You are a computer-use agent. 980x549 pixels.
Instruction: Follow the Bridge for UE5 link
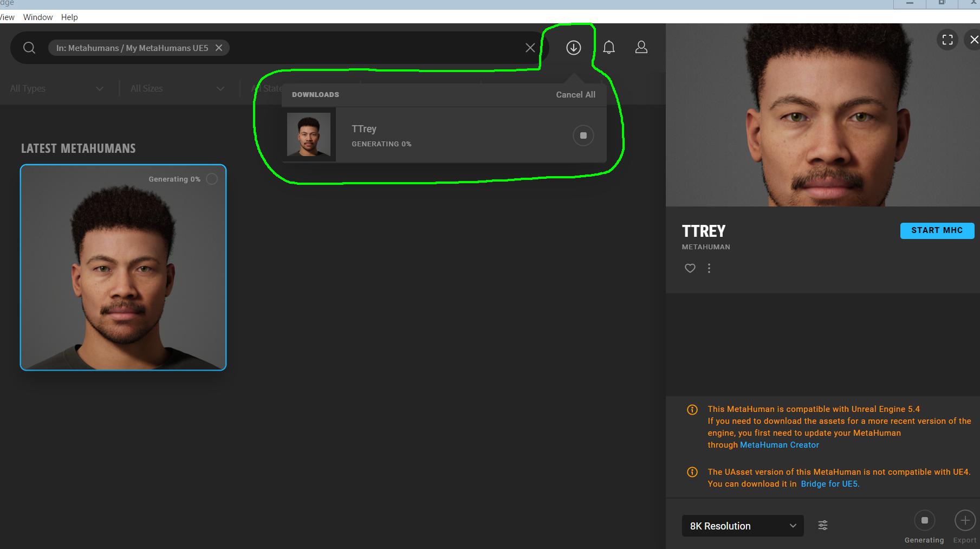pos(830,484)
